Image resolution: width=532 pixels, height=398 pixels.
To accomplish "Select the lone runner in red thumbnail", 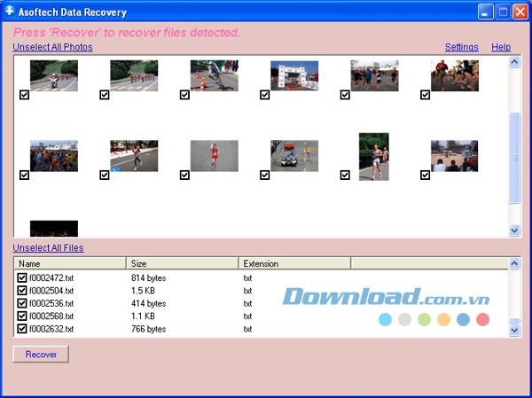I will click(214, 156).
